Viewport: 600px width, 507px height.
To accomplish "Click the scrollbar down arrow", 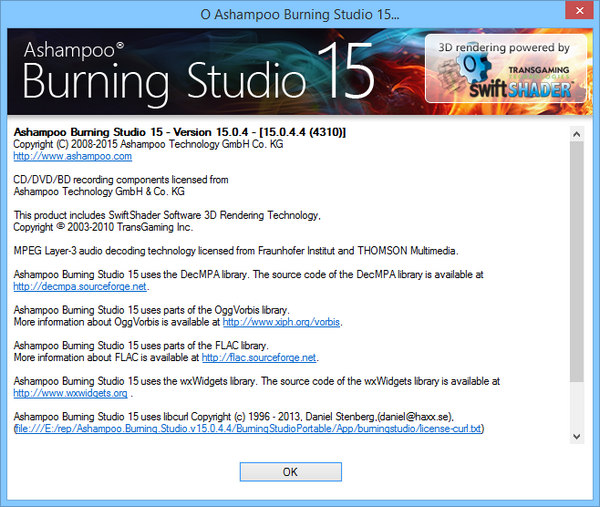I will tap(577, 435).
